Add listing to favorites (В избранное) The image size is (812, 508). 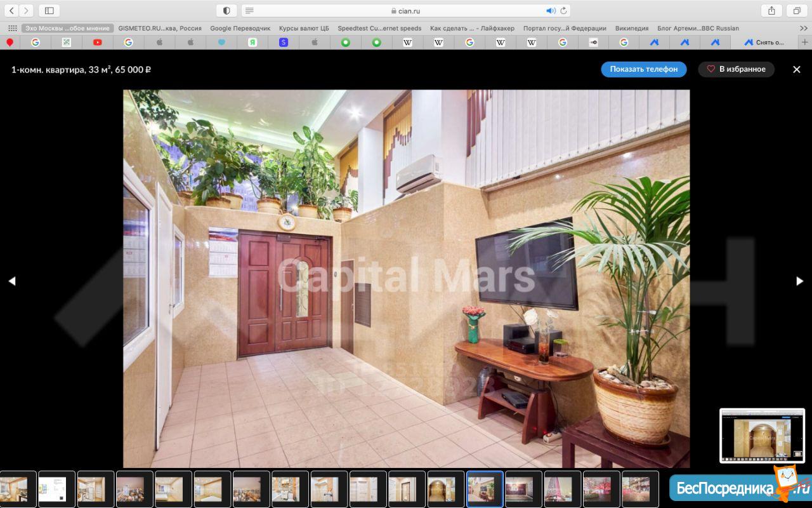click(737, 69)
